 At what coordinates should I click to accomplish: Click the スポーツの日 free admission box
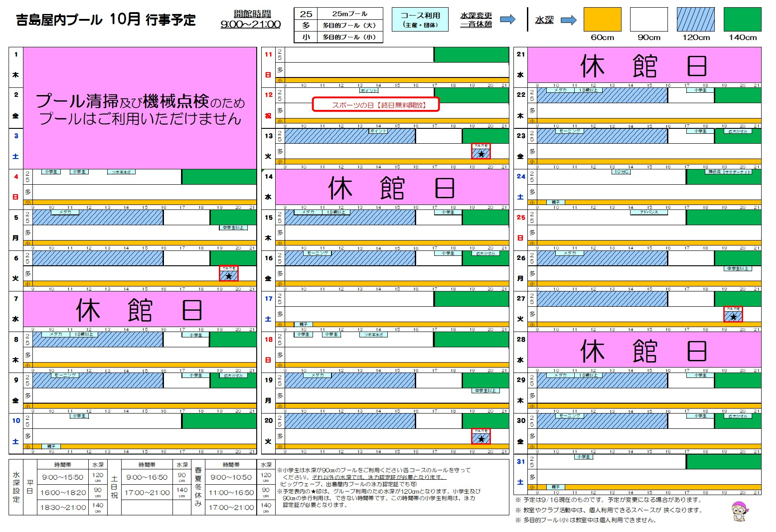point(376,105)
